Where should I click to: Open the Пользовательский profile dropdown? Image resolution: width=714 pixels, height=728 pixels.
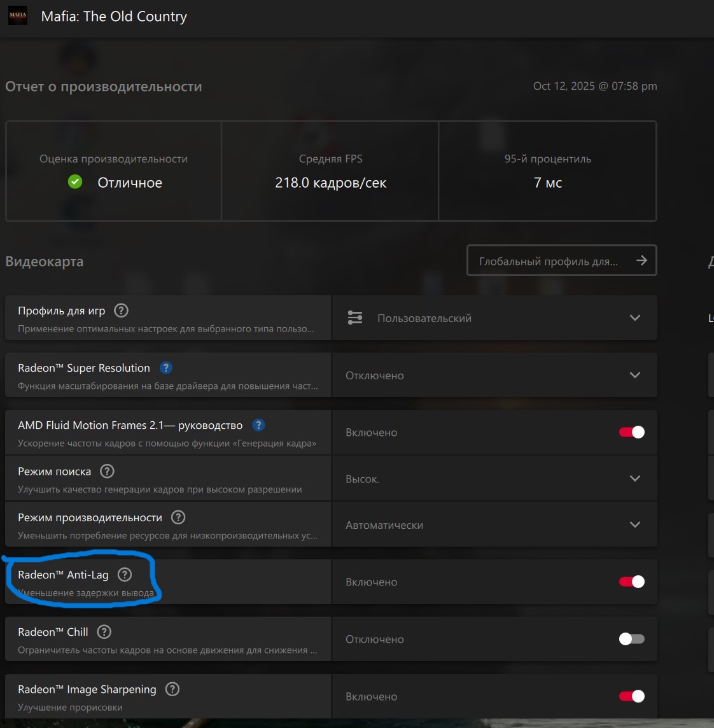point(494,318)
